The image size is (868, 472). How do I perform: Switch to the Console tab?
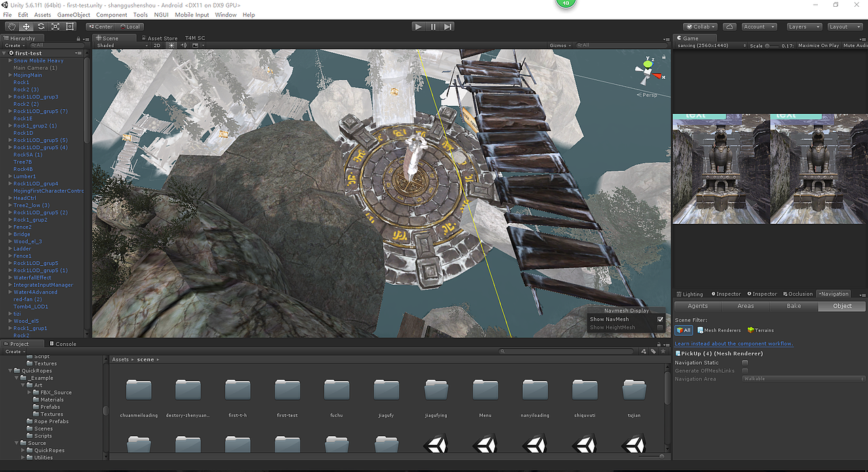pyautogui.click(x=62, y=344)
